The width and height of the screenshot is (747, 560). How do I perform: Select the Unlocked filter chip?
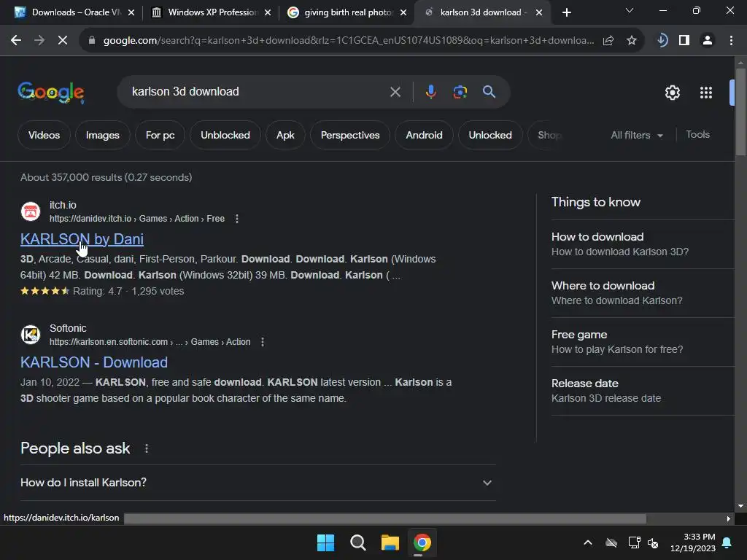[x=490, y=135]
